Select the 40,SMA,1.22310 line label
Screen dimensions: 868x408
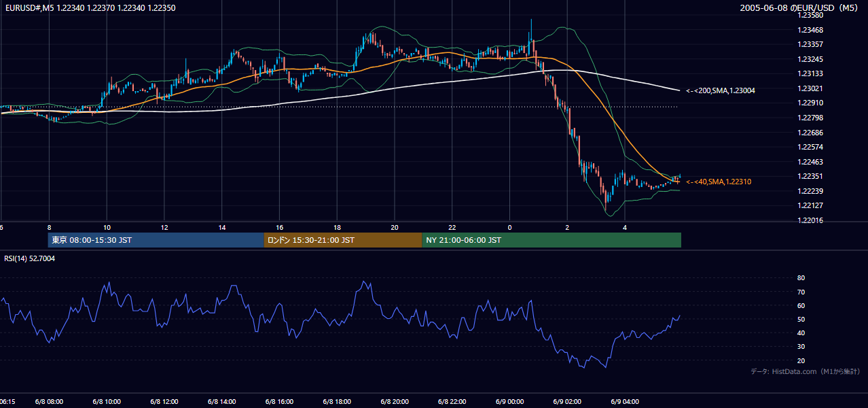[x=719, y=182]
